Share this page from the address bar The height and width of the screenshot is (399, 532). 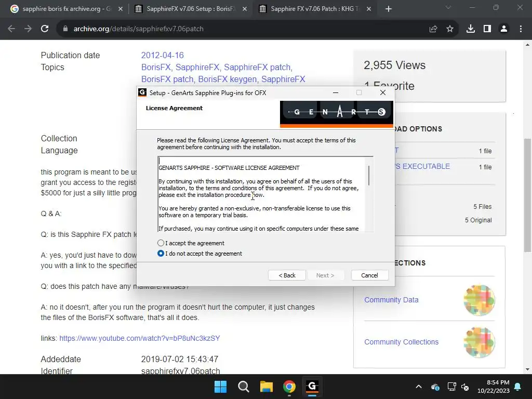[x=433, y=29]
